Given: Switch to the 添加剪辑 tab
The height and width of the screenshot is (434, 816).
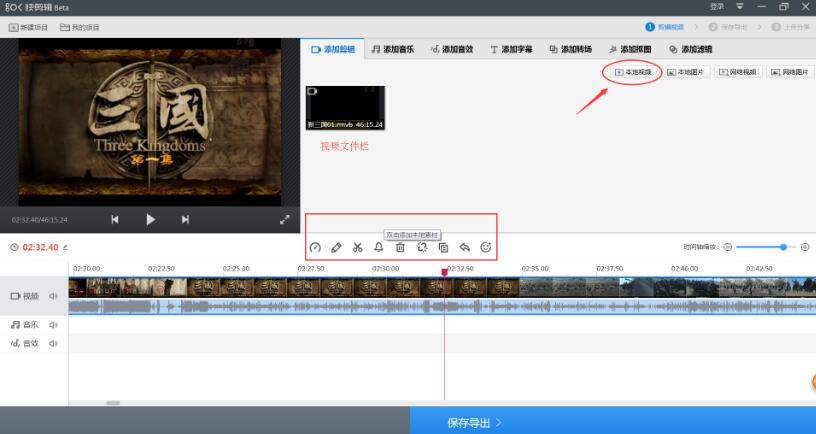Looking at the screenshot, I should coord(333,49).
